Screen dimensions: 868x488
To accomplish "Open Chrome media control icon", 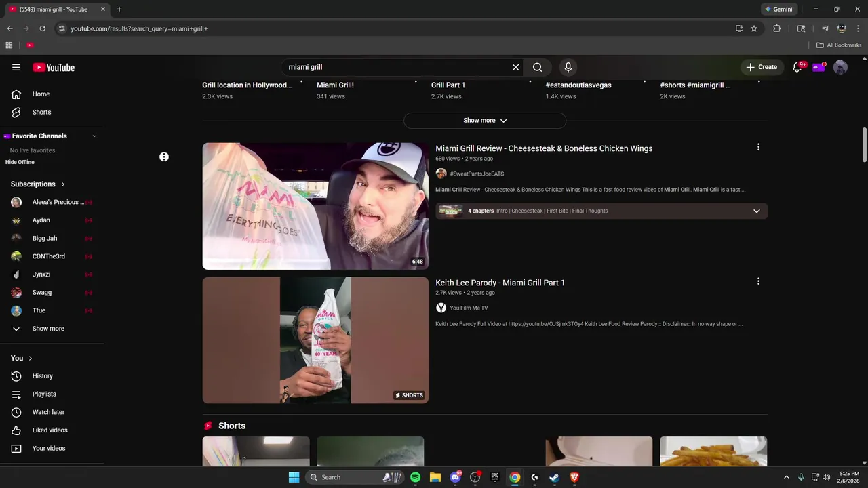I will tap(825, 28).
